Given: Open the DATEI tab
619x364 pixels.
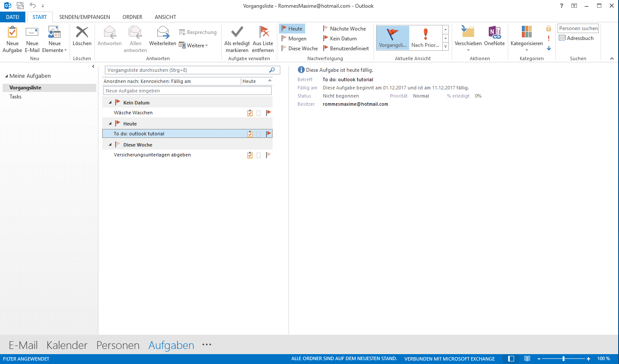Looking at the screenshot, I should (12, 17).
